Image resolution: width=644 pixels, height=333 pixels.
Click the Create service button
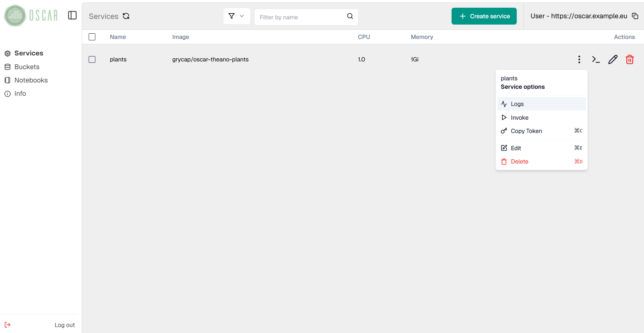coord(484,16)
